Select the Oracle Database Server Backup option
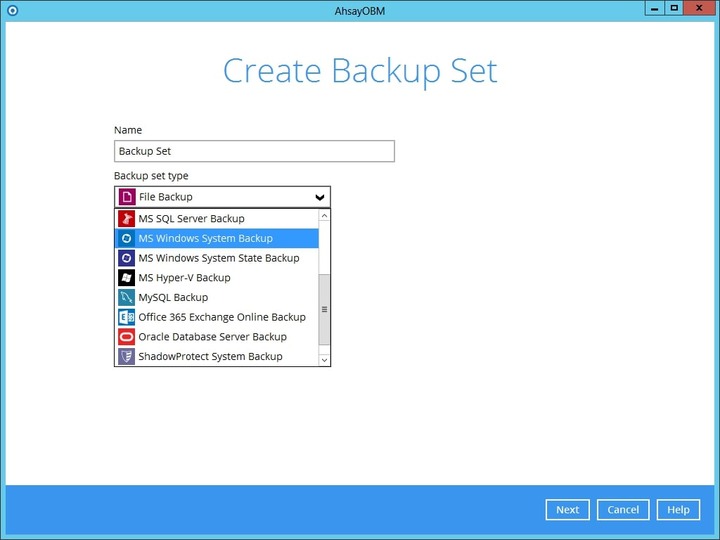 click(x=212, y=337)
